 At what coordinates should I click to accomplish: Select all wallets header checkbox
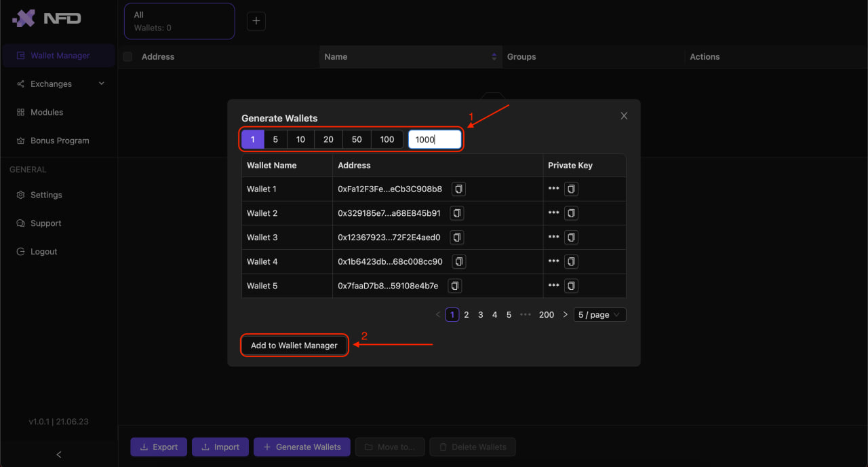pyautogui.click(x=127, y=57)
